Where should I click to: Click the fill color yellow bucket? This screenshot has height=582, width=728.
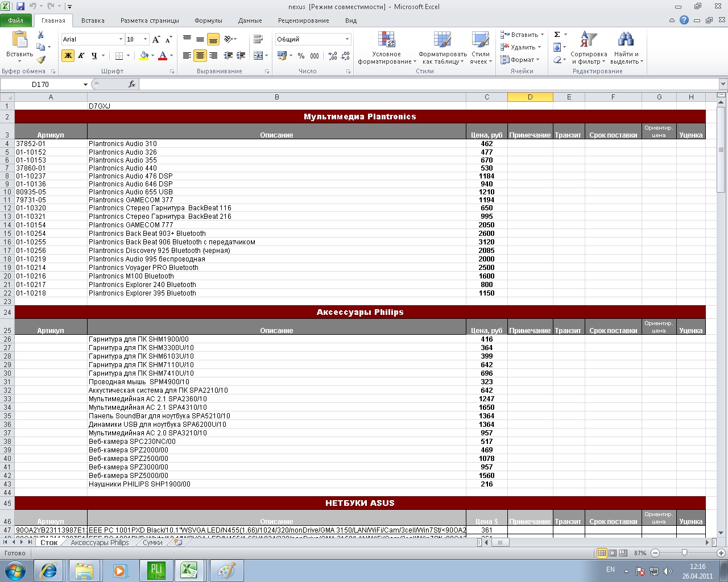point(144,56)
